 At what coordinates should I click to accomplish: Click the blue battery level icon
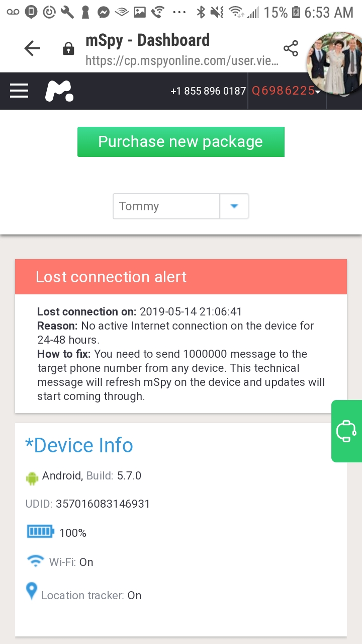click(40, 532)
